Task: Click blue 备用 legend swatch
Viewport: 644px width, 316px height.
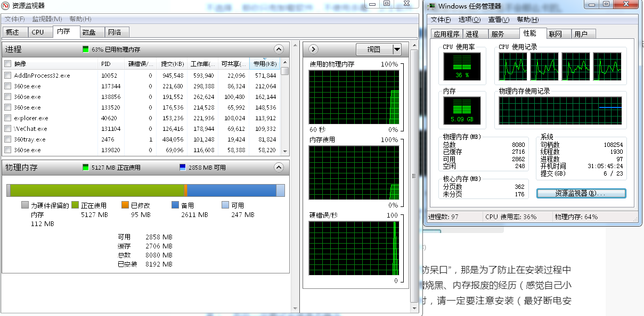Action: (x=175, y=205)
